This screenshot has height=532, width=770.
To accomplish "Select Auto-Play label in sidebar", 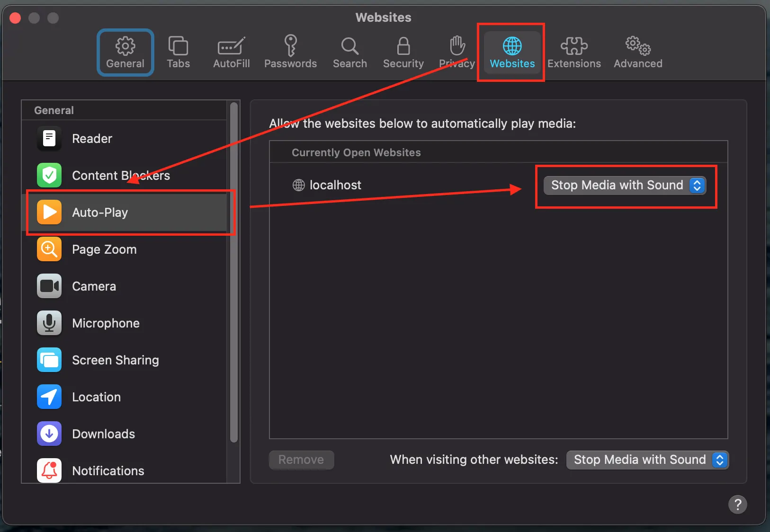I will (100, 213).
